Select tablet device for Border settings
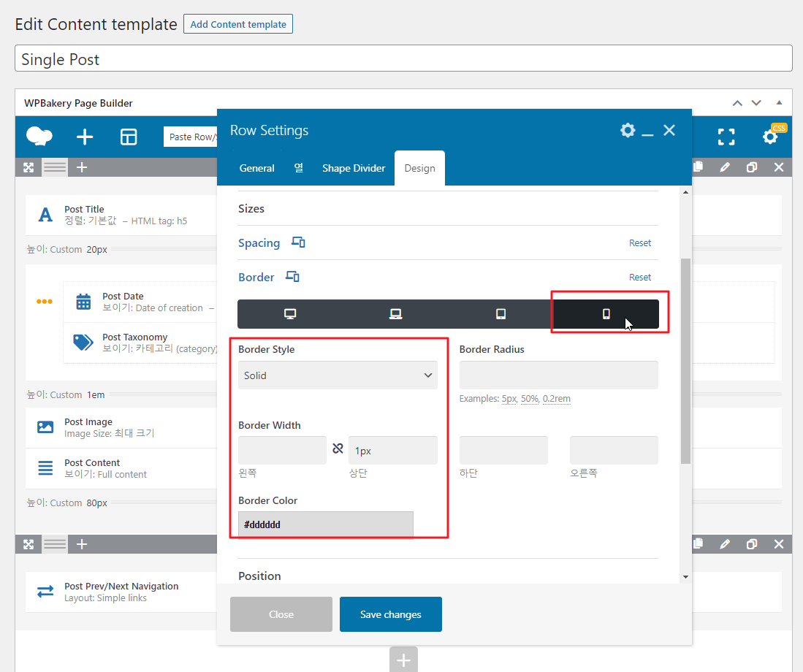Image resolution: width=803 pixels, height=672 pixels. [501, 314]
